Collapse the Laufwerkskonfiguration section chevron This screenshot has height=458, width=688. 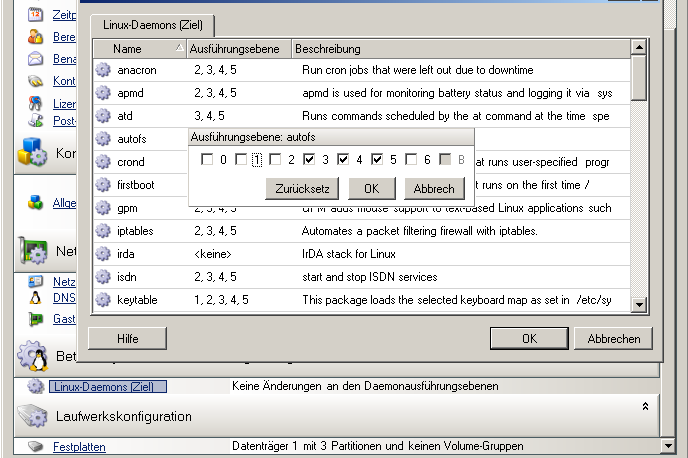[645, 406]
